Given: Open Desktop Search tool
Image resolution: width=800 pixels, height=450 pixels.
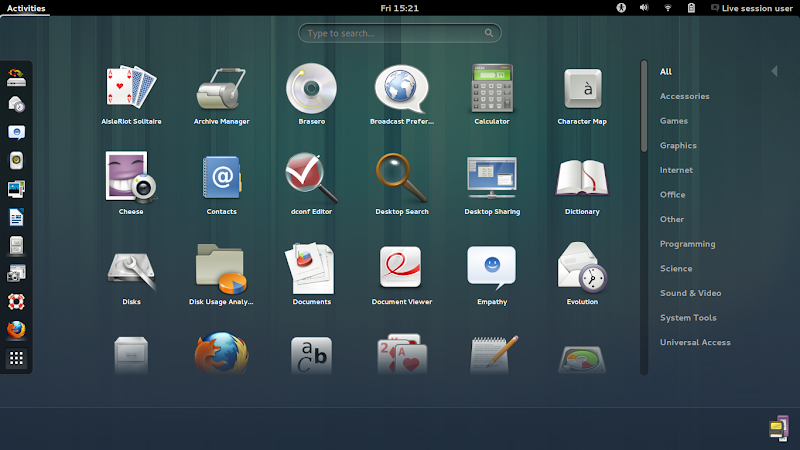Looking at the screenshot, I should [x=402, y=184].
